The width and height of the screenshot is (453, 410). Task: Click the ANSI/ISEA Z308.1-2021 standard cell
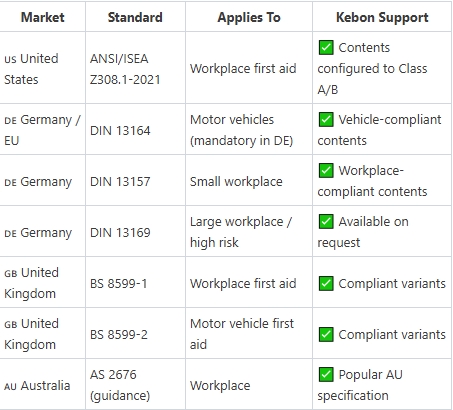[135, 68]
